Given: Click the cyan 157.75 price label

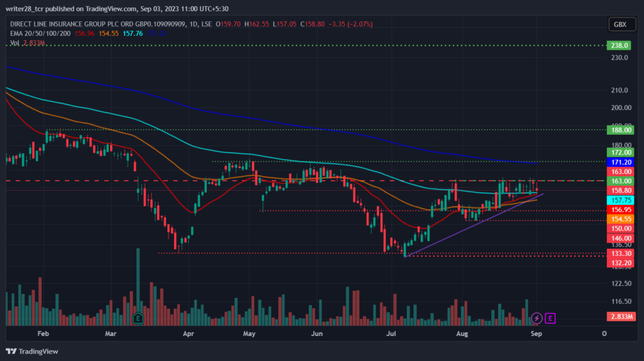Looking at the screenshot, I should click(x=621, y=200).
